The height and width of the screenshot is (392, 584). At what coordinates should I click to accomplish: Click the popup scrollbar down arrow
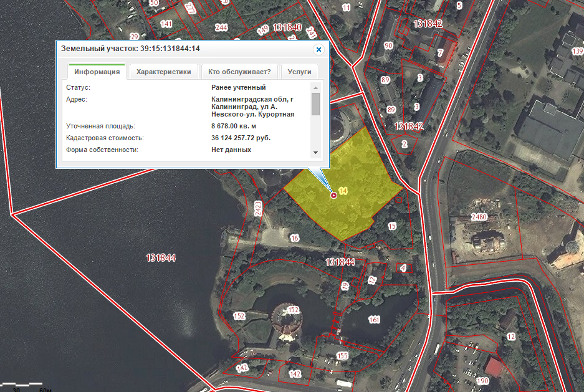[x=315, y=153]
